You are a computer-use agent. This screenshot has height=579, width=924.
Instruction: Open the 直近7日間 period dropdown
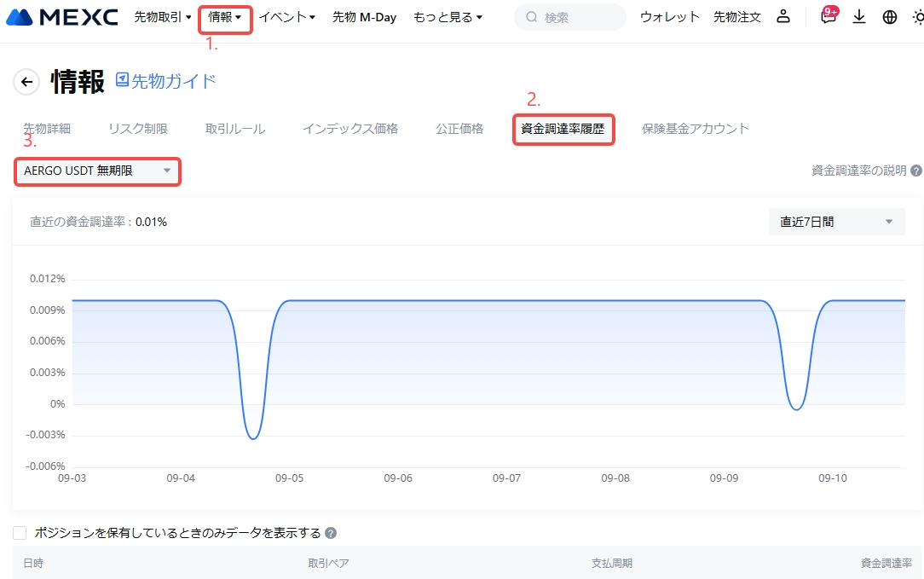836,222
